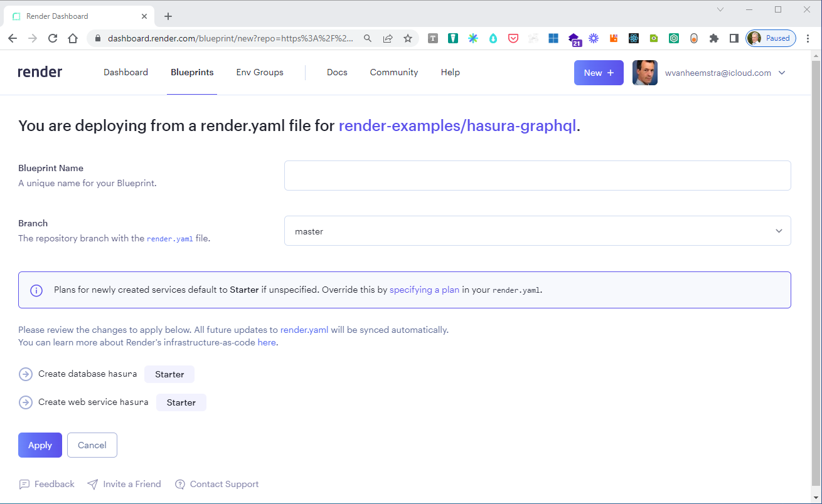Open the Feedback dialog via speech bubble icon
This screenshot has width=822, height=504.
click(x=24, y=484)
